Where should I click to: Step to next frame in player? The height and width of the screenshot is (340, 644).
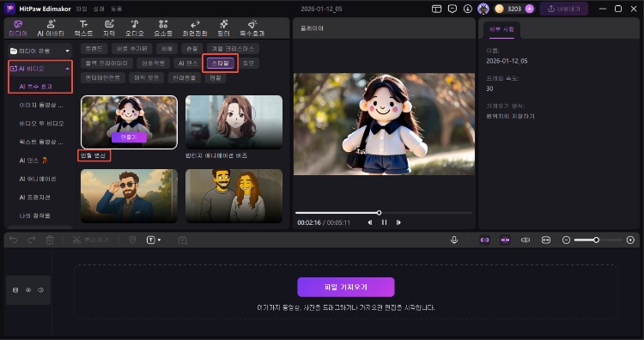pyautogui.click(x=398, y=222)
